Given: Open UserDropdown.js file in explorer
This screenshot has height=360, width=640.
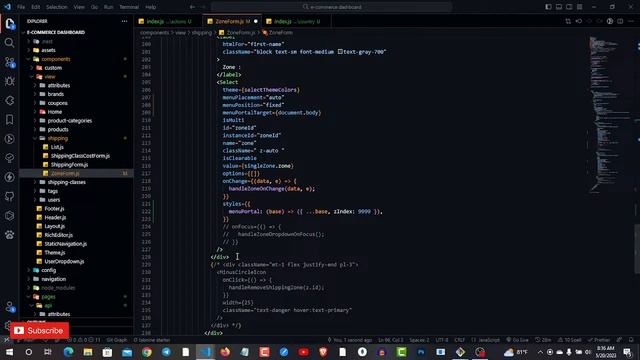Looking at the screenshot, I should [64, 262].
